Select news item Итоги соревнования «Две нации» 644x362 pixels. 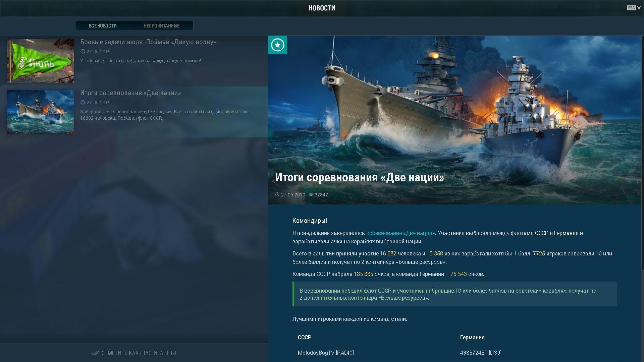pos(134,112)
